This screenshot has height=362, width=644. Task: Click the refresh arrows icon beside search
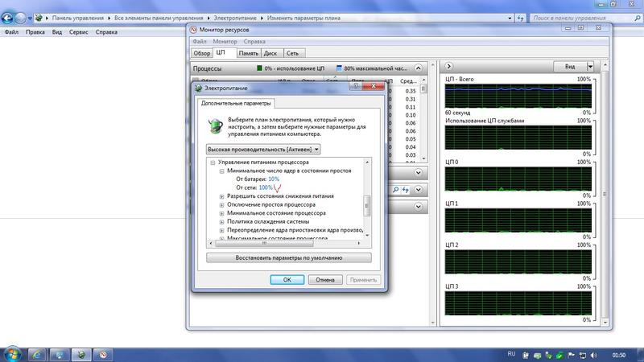407,190
